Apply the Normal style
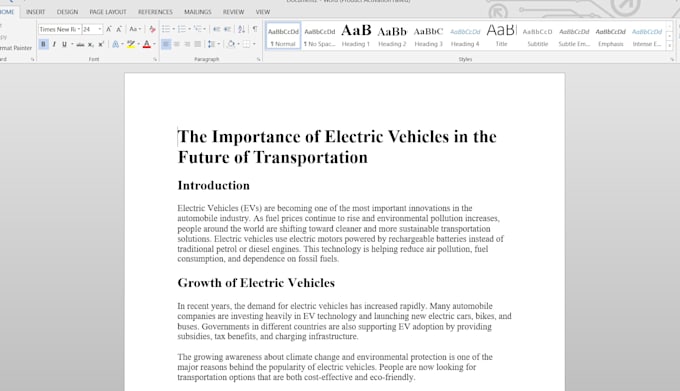 click(283, 36)
